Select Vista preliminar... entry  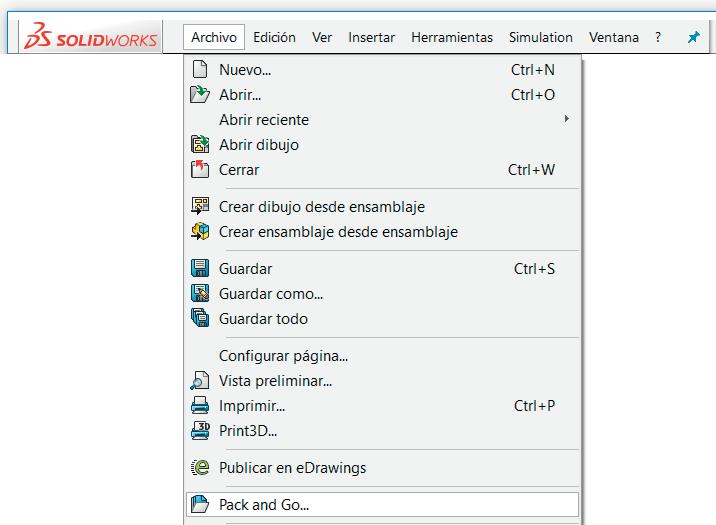(383, 380)
